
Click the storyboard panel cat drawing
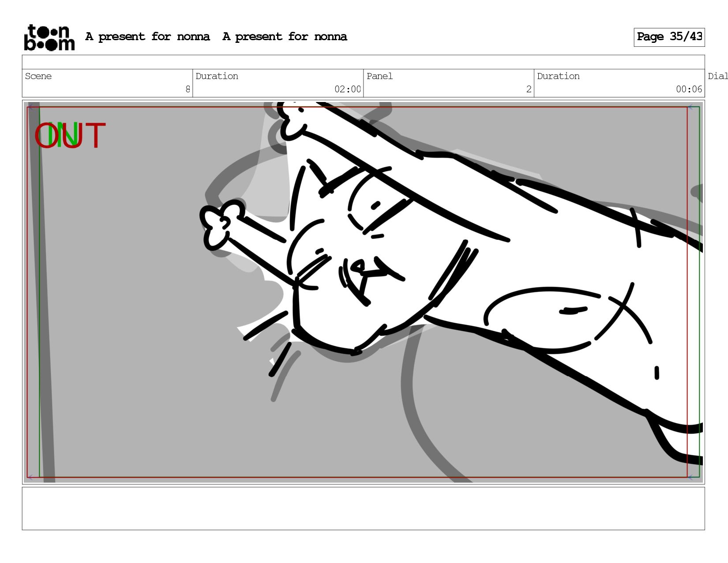click(x=363, y=292)
